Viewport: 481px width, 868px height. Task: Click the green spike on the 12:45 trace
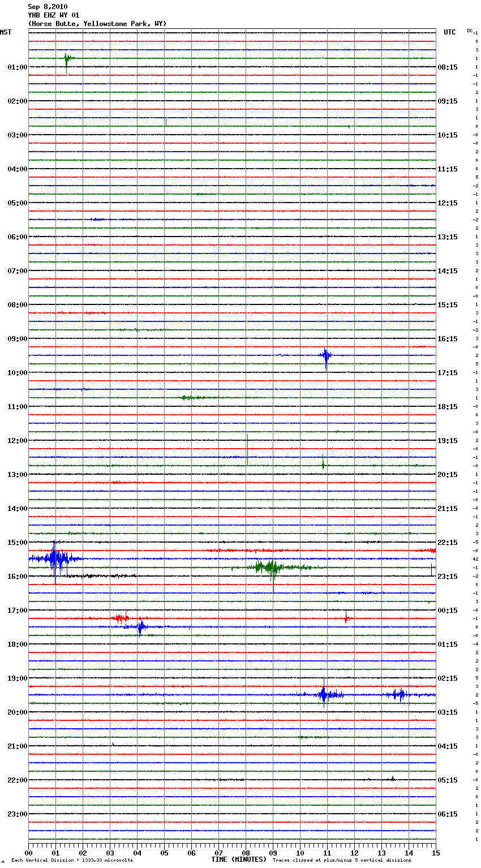point(323,462)
